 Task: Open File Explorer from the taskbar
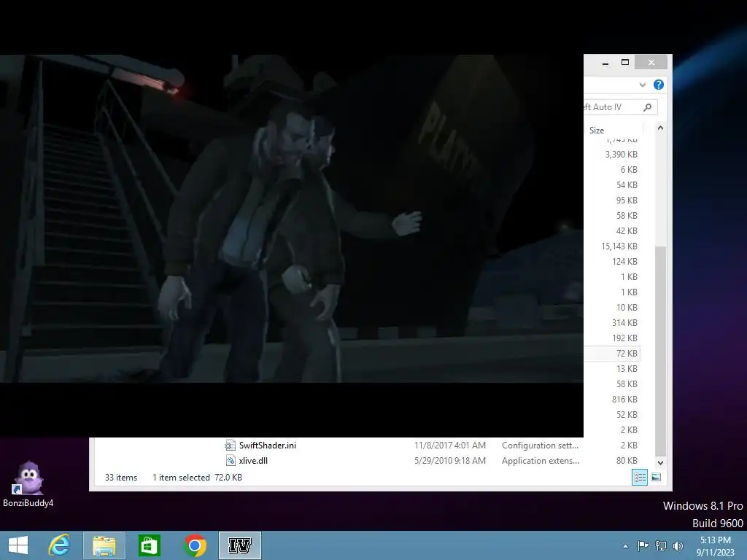coord(104,545)
